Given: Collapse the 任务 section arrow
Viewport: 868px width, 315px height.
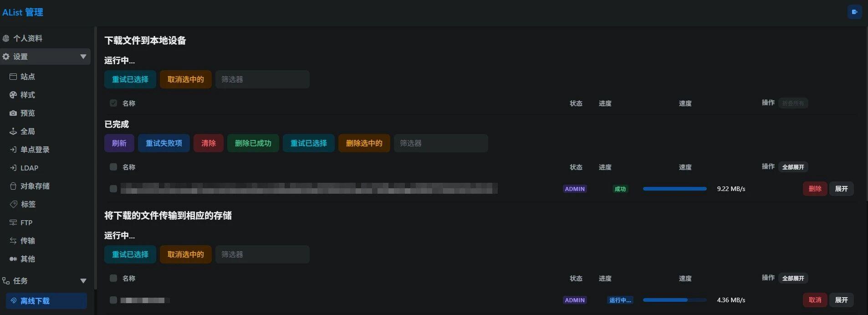Looking at the screenshot, I should 83,281.
